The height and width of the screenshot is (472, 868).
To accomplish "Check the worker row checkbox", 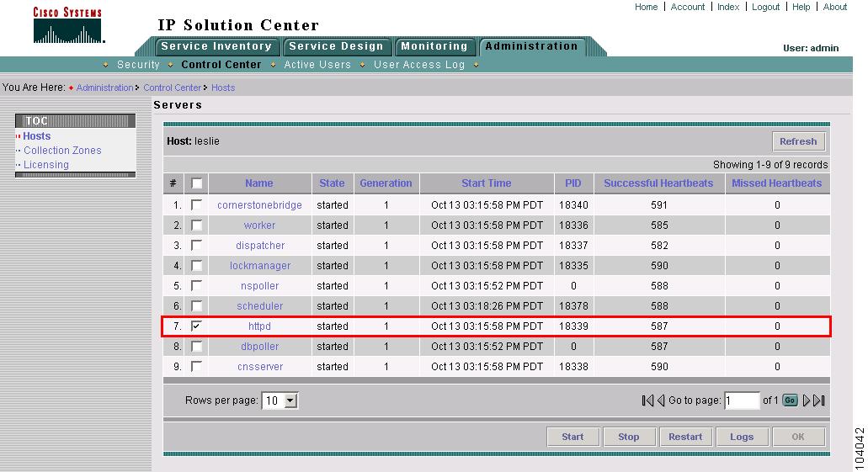I will tap(196, 225).
